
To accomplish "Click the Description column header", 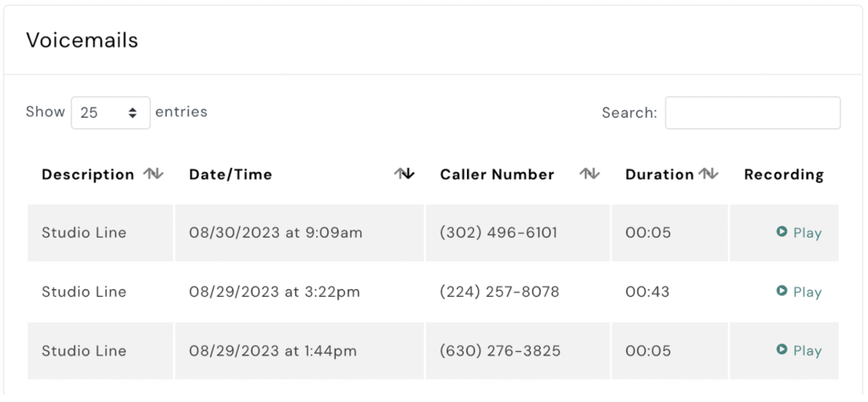I will (x=87, y=175).
